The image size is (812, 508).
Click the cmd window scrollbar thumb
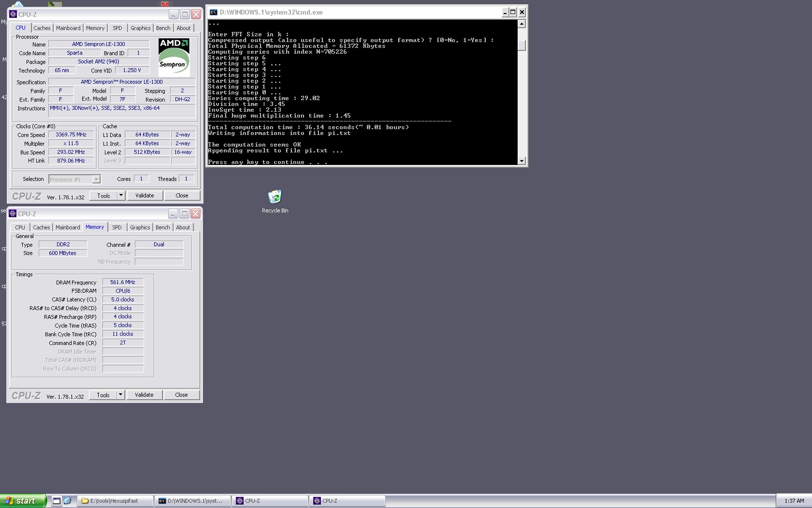[522, 45]
